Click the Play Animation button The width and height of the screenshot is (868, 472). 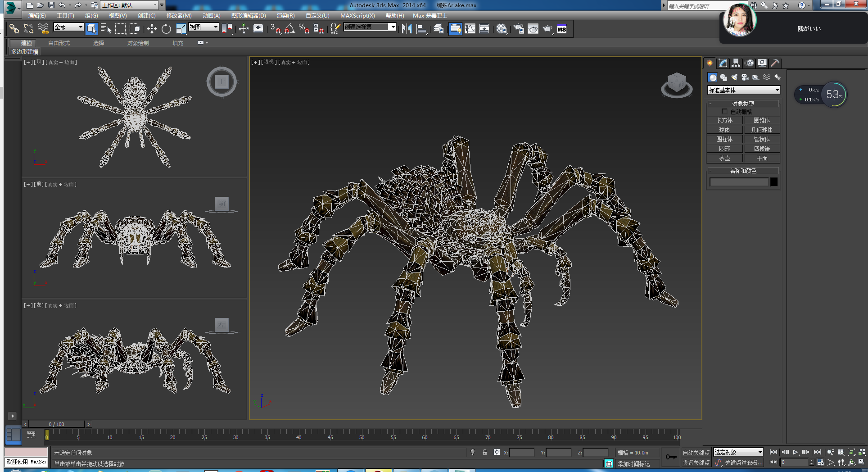[796, 452]
